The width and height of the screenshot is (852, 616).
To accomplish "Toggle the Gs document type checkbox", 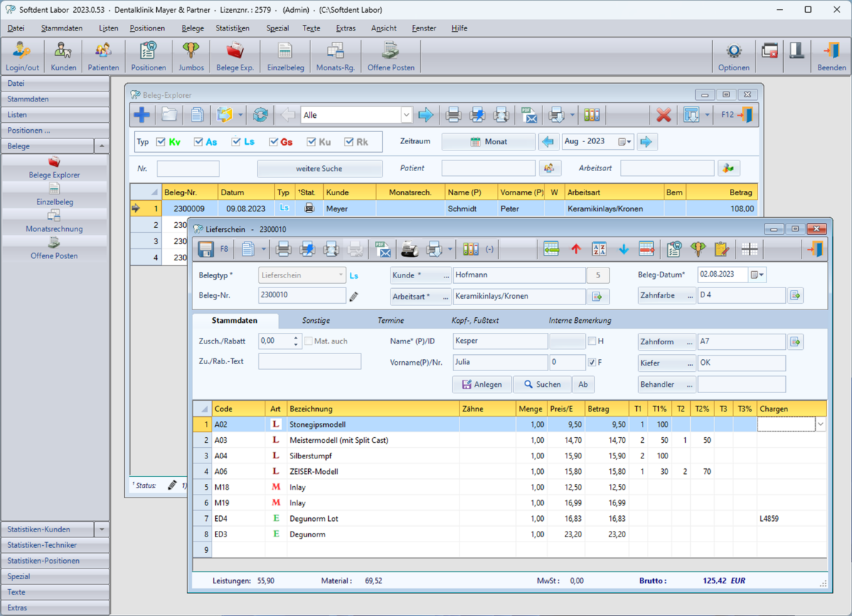I will pyautogui.click(x=273, y=142).
